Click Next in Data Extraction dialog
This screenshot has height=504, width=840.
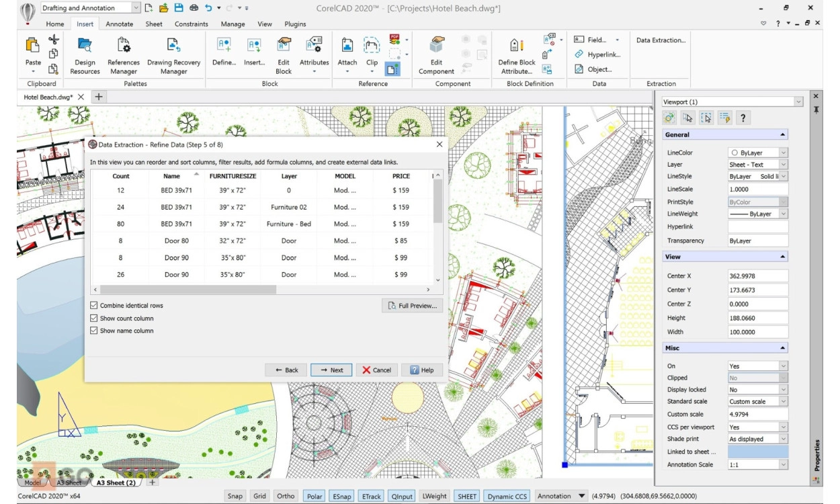[x=331, y=370]
